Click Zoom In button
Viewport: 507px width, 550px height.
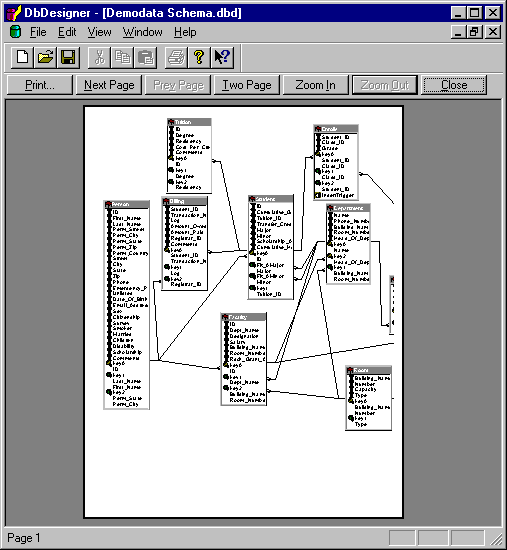coord(316,85)
